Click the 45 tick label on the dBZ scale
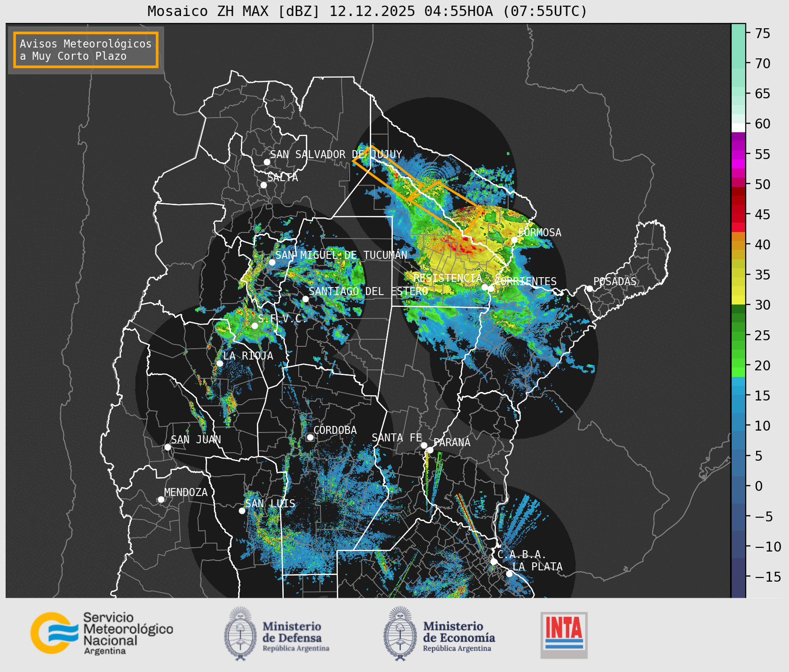Image resolution: width=789 pixels, height=672 pixels. tap(763, 215)
